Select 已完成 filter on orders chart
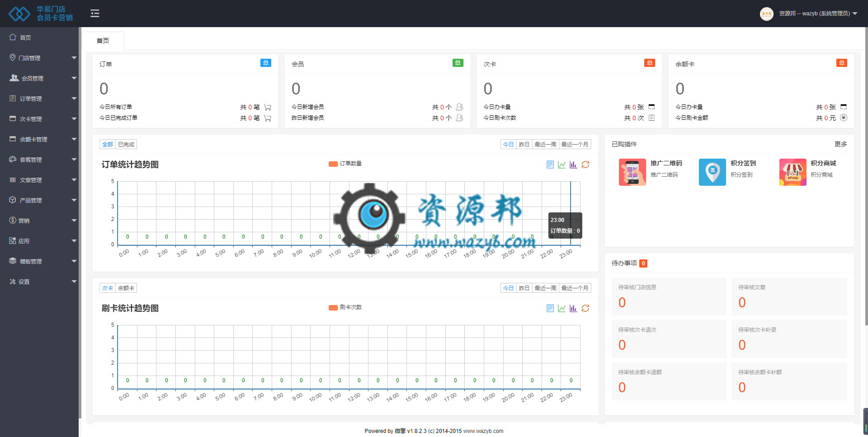 (126, 145)
